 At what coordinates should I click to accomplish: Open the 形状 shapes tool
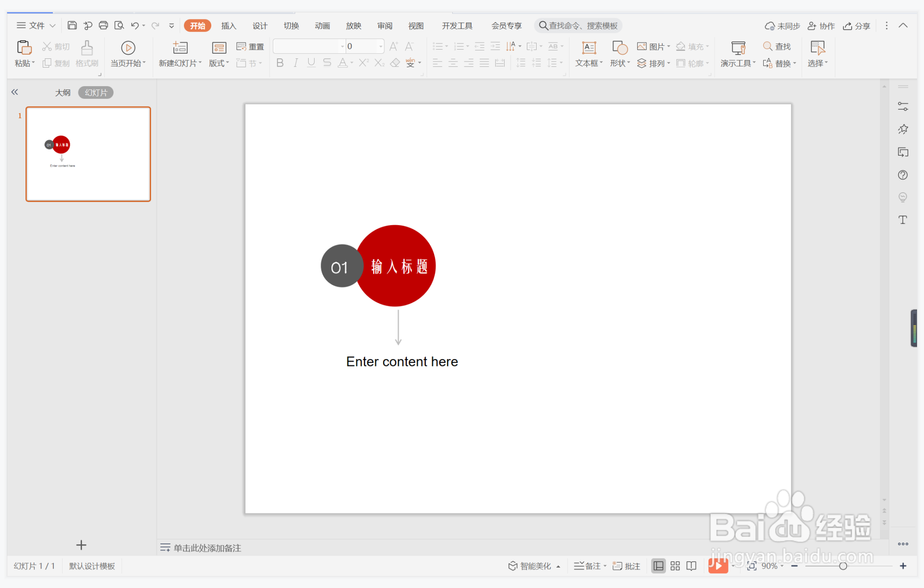click(620, 48)
